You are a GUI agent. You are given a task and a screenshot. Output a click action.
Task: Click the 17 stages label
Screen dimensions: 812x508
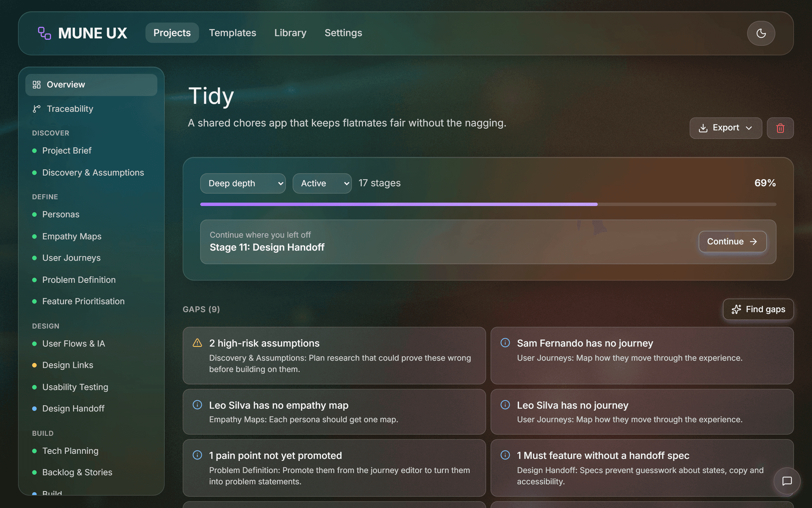pyautogui.click(x=379, y=183)
